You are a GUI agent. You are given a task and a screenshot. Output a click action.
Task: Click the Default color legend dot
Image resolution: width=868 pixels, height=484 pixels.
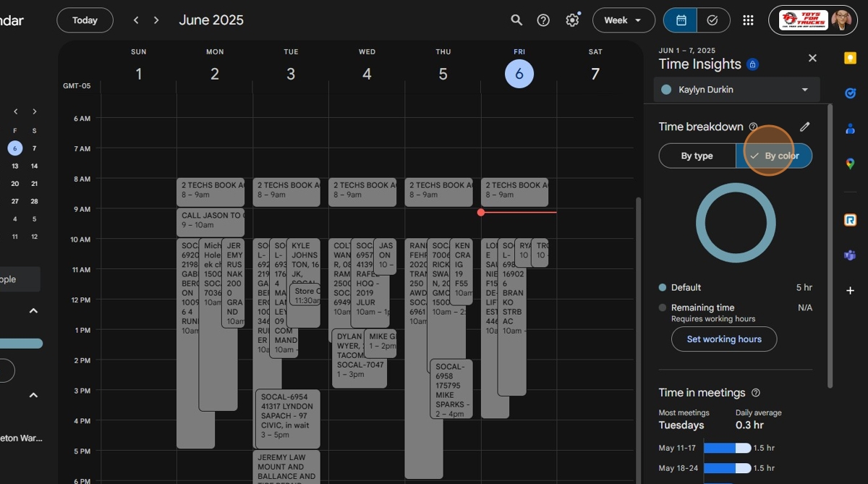pos(663,287)
